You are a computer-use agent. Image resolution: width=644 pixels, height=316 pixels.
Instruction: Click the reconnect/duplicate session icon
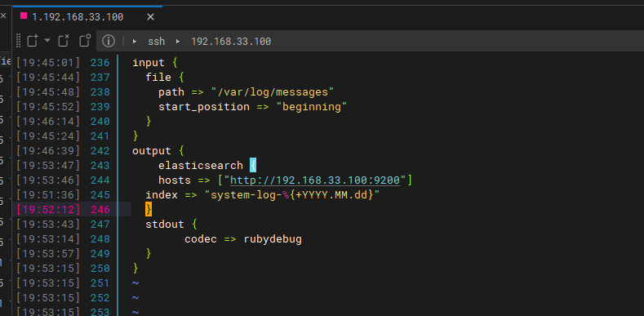pos(85,41)
